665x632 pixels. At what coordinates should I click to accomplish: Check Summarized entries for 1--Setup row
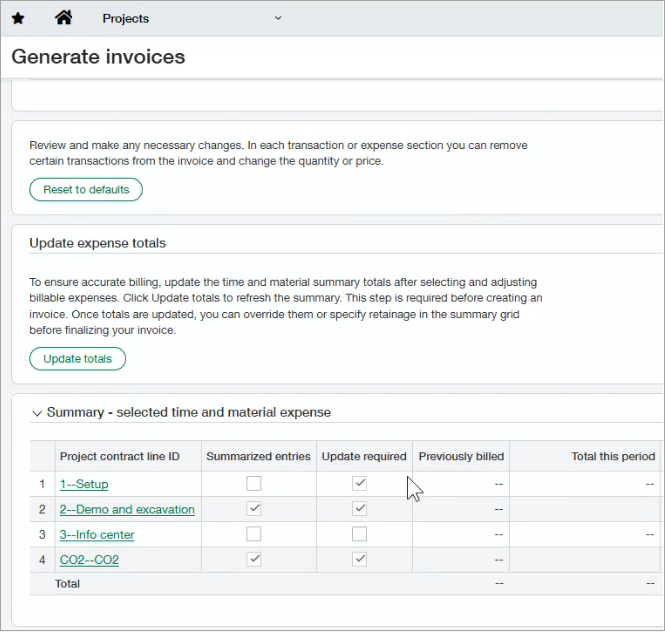tap(254, 484)
